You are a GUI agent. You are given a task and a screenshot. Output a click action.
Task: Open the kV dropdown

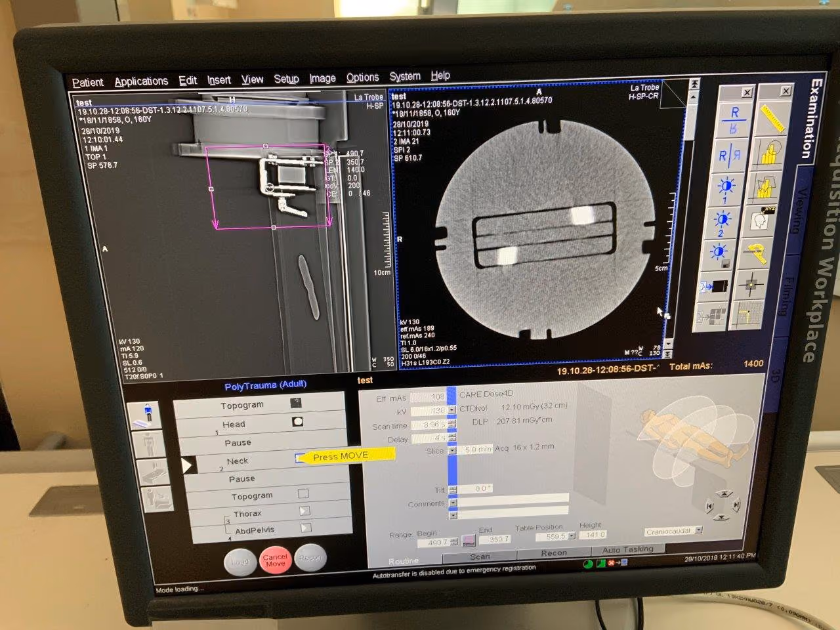click(x=451, y=410)
